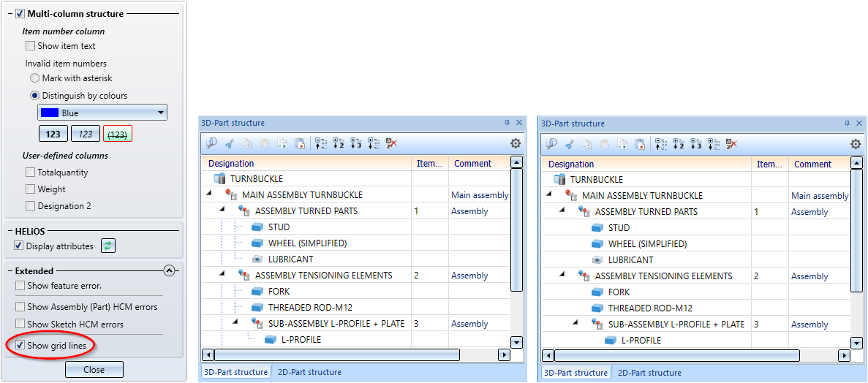Enable the Totalquantity column checkbox
This screenshot has width=868, height=383.
tap(31, 172)
